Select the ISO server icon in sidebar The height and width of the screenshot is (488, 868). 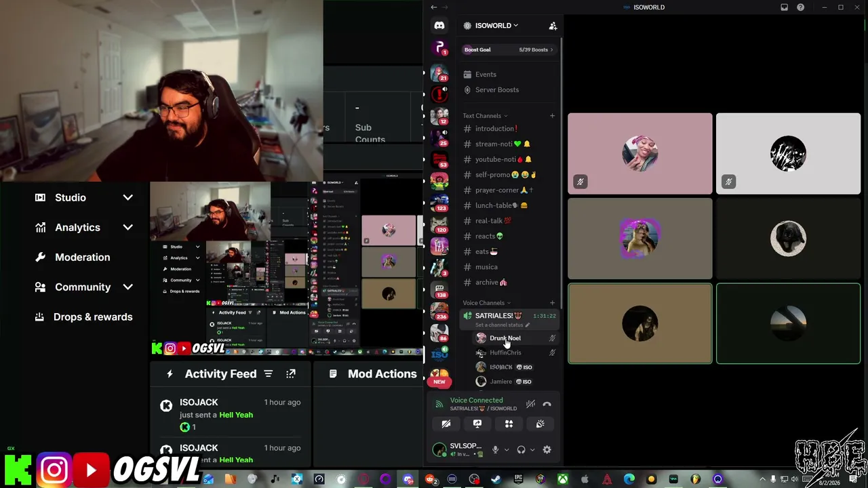tap(439, 354)
